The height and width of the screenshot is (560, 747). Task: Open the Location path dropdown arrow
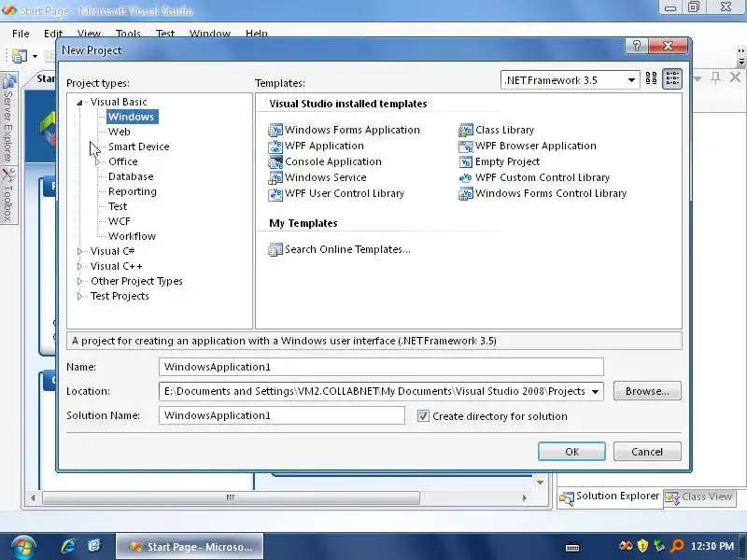(x=595, y=391)
